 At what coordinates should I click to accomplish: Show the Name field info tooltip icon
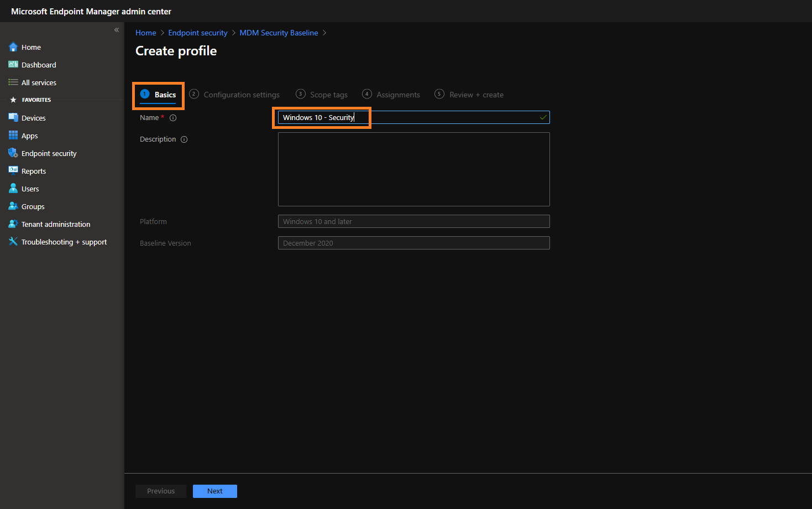[173, 118]
